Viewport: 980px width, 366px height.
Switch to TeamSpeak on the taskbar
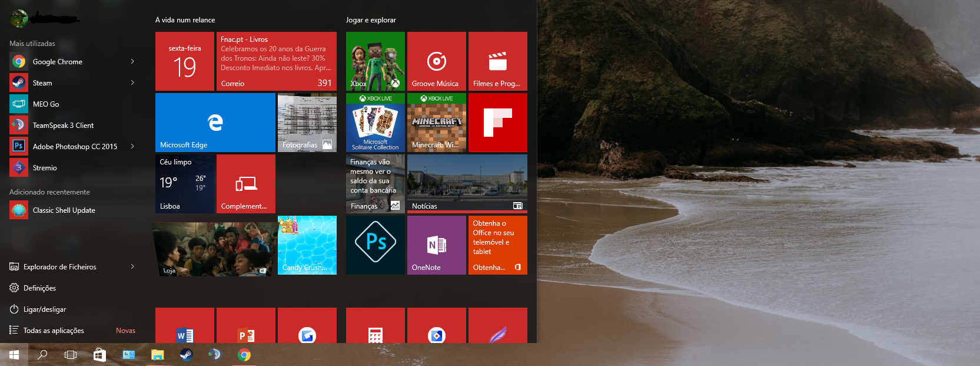pyautogui.click(x=215, y=355)
